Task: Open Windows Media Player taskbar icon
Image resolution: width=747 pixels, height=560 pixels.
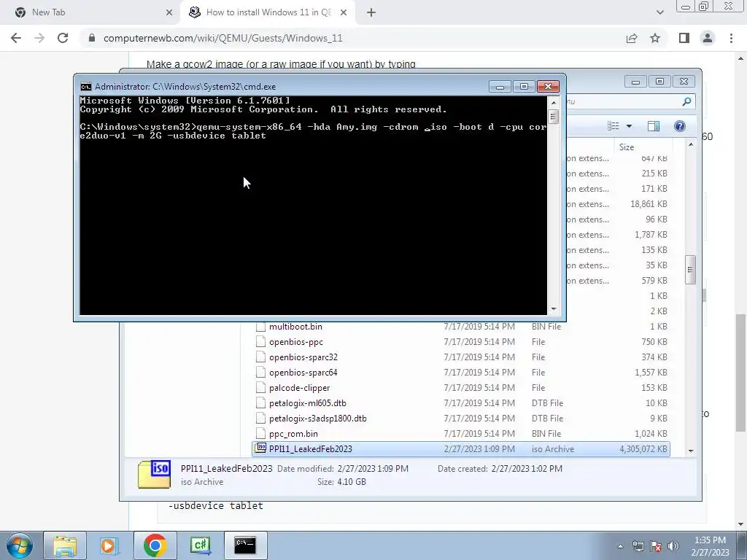Action: (x=109, y=545)
